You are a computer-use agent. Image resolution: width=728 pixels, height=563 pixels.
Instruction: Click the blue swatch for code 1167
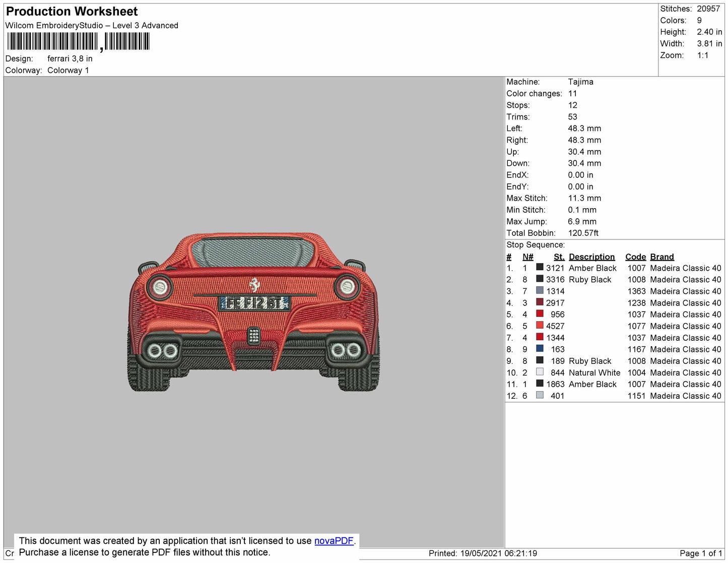tap(540, 348)
